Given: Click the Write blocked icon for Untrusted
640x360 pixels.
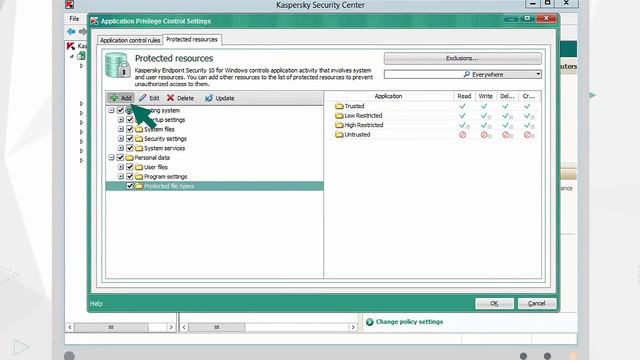Looking at the screenshot, I should pyautogui.click(x=485, y=135).
